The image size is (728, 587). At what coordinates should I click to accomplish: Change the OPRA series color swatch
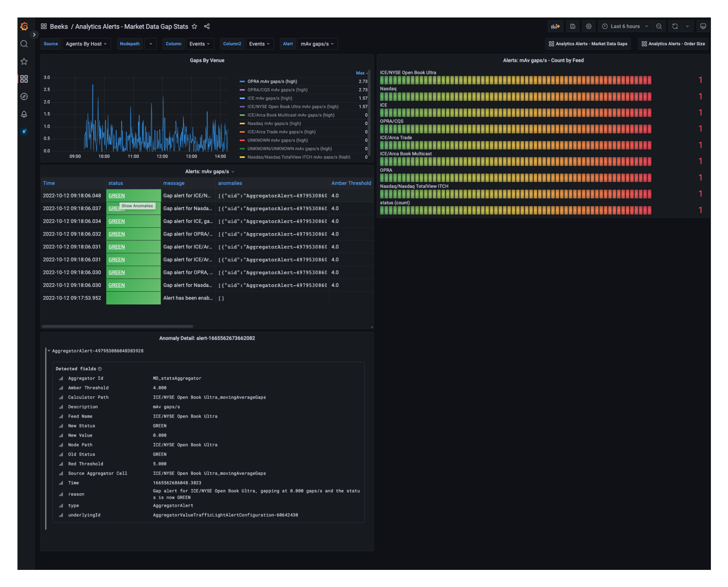pos(242,82)
